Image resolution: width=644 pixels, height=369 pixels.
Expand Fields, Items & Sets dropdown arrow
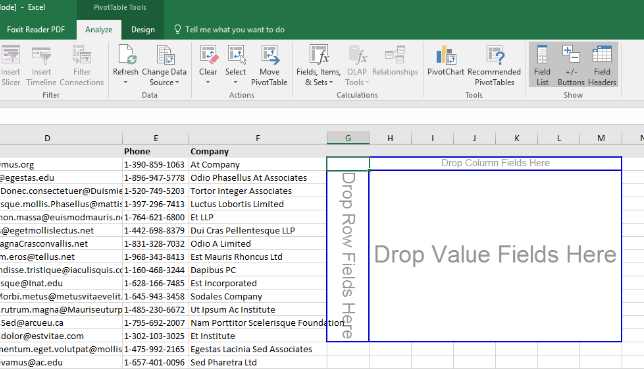pyautogui.click(x=331, y=82)
